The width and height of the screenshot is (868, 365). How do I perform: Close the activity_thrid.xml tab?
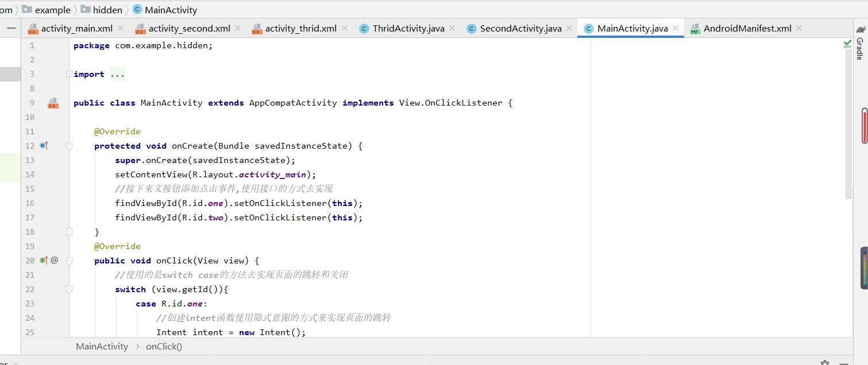344,28
